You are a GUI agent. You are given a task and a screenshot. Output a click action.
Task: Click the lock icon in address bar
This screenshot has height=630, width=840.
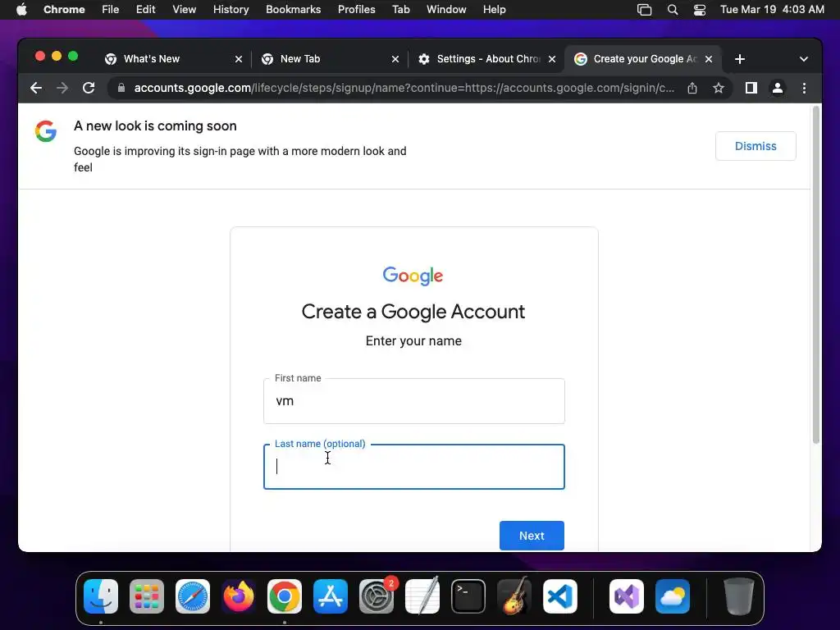pos(121,88)
